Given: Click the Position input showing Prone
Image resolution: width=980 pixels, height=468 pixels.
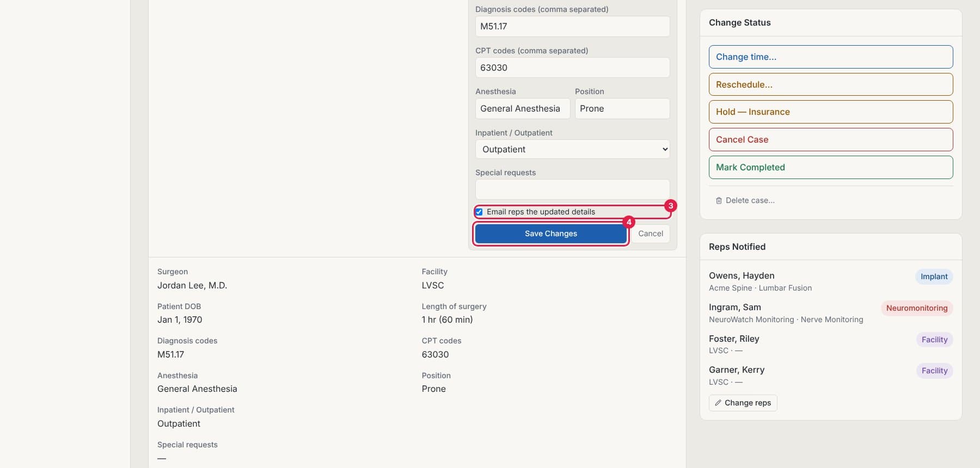Looking at the screenshot, I should [622, 108].
